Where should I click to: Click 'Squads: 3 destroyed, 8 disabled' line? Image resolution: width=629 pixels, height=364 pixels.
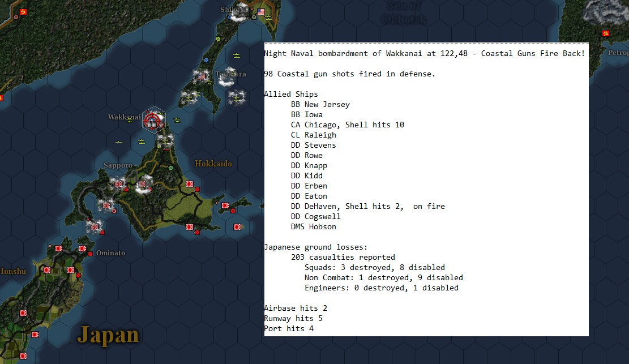coord(375,267)
